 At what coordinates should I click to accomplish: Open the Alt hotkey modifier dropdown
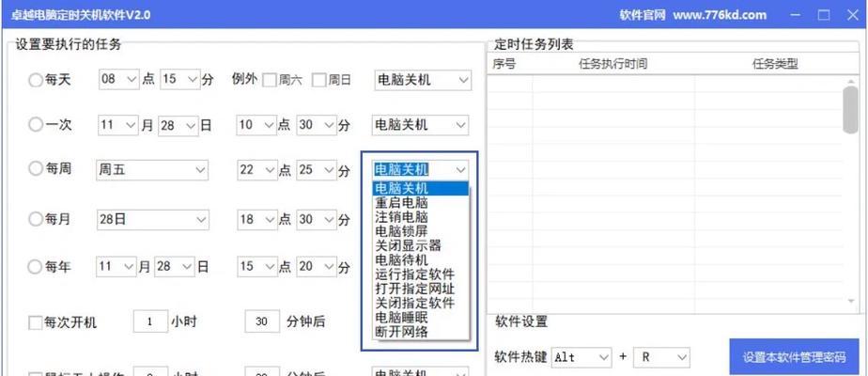click(581, 358)
